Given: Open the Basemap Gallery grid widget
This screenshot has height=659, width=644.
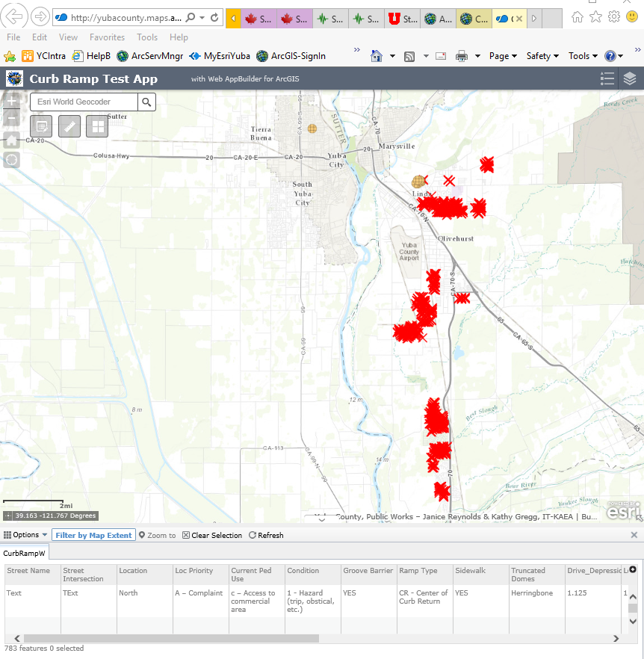Looking at the screenshot, I should 97,126.
